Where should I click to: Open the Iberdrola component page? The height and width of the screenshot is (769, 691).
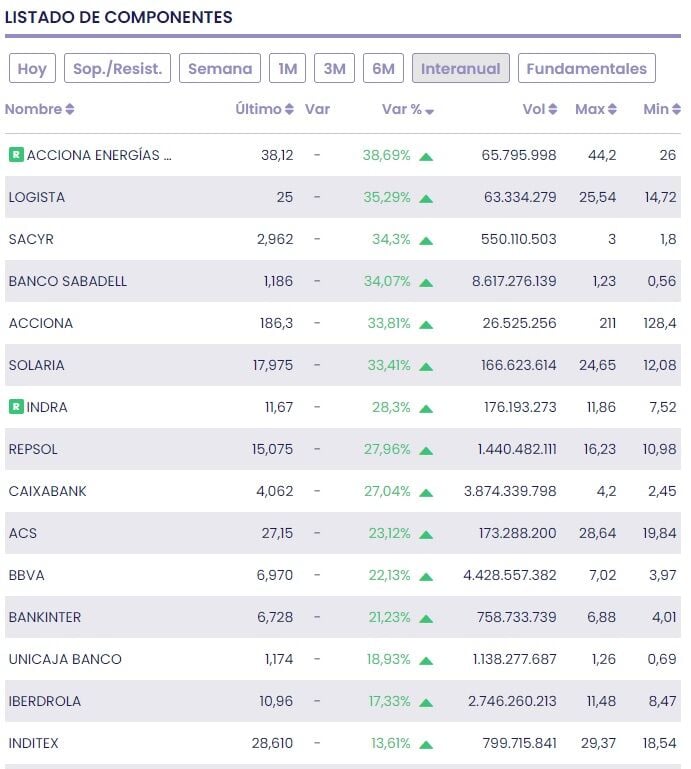(45, 701)
